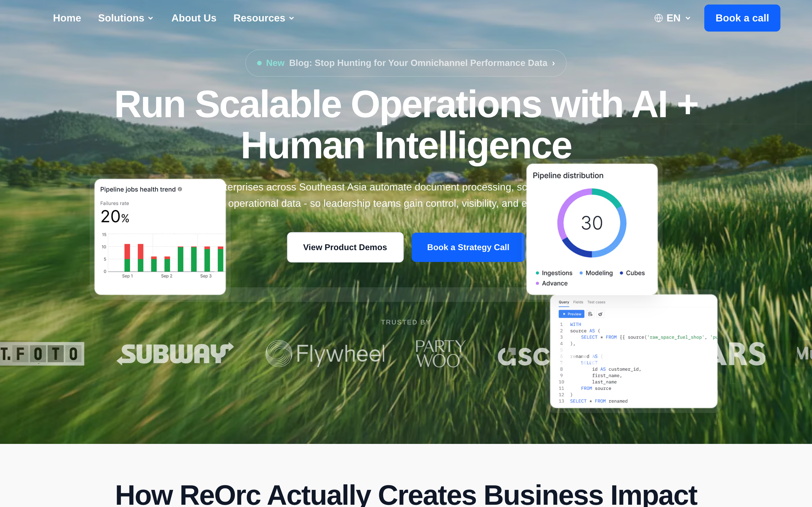This screenshot has width=812, height=507.
Task: Expand the Resources dropdown menu
Action: click(264, 18)
